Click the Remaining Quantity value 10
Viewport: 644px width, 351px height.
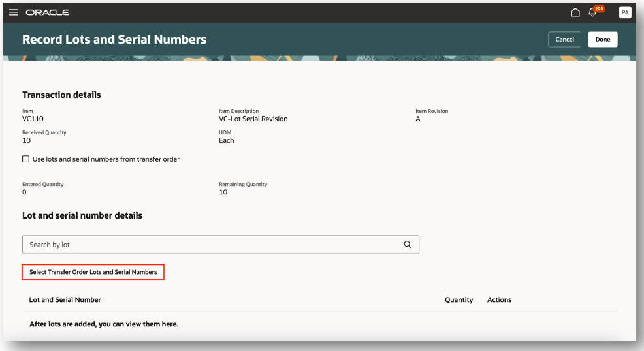(x=223, y=192)
